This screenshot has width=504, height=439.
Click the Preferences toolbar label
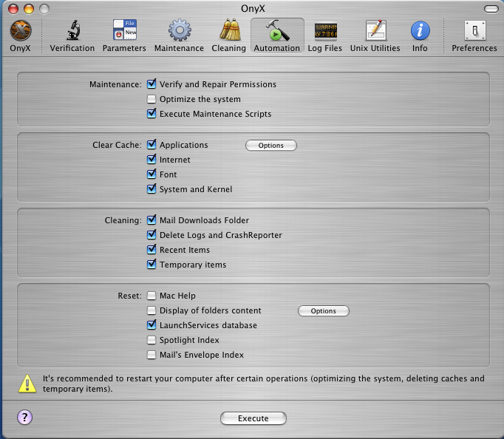474,48
